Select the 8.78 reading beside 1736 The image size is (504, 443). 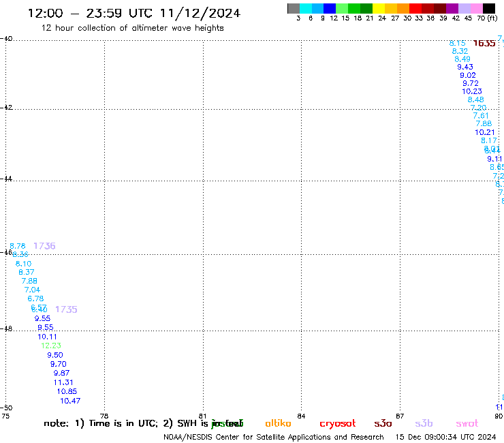point(18,246)
